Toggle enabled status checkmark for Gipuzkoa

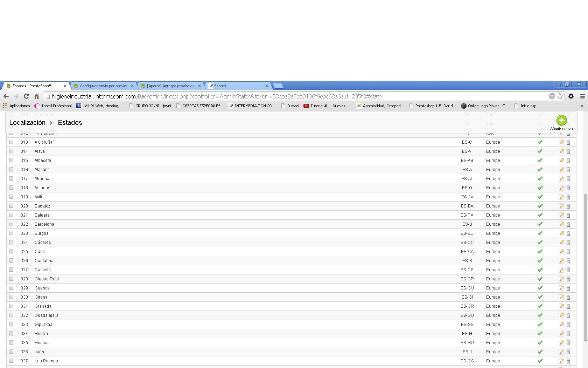[x=540, y=324]
